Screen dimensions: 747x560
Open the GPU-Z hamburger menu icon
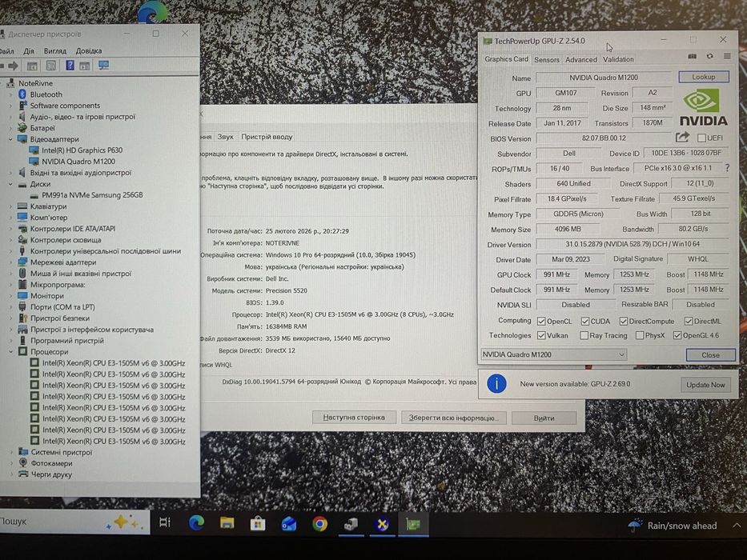[x=727, y=56]
